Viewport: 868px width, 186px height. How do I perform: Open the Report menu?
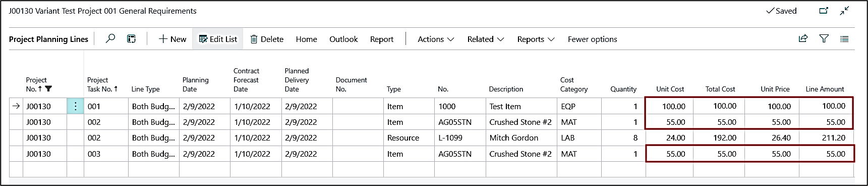[x=382, y=39]
